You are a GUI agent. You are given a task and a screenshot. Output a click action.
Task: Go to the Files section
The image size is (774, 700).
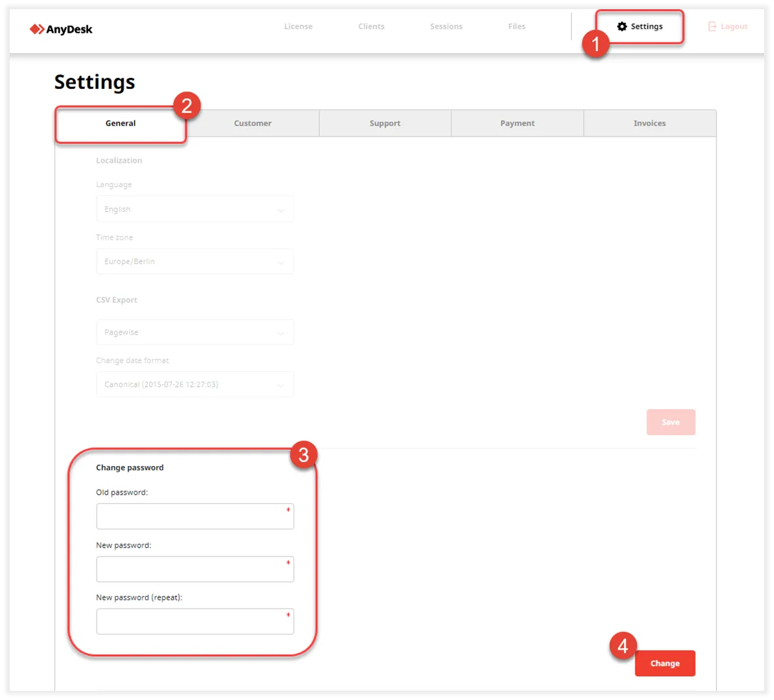[516, 27]
